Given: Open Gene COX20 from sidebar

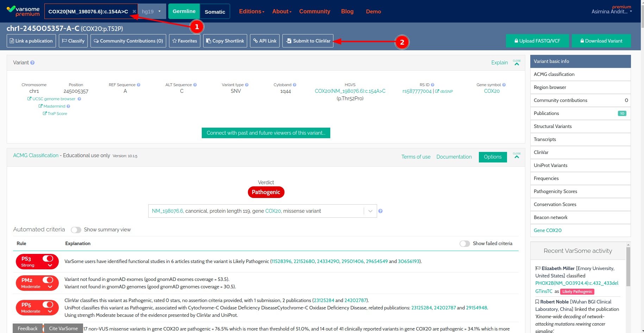Looking at the screenshot, I should [x=580, y=230].
